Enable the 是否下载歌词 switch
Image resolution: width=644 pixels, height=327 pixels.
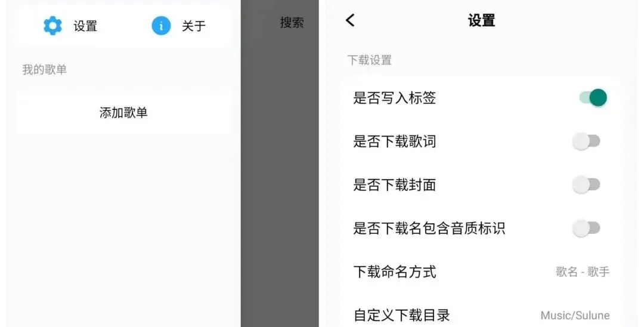click(x=586, y=141)
